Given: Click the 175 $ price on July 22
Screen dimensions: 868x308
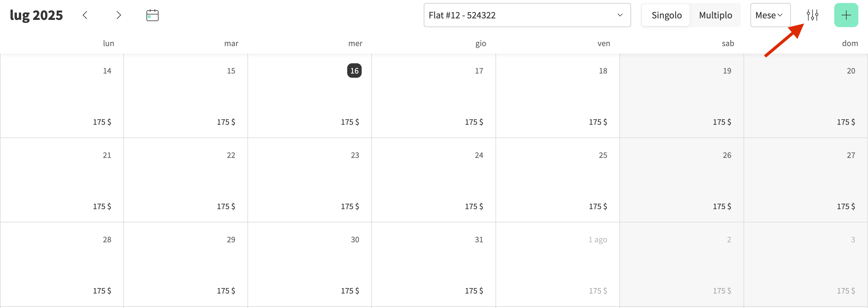Looking at the screenshot, I should pyautogui.click(x=226, y=206).
